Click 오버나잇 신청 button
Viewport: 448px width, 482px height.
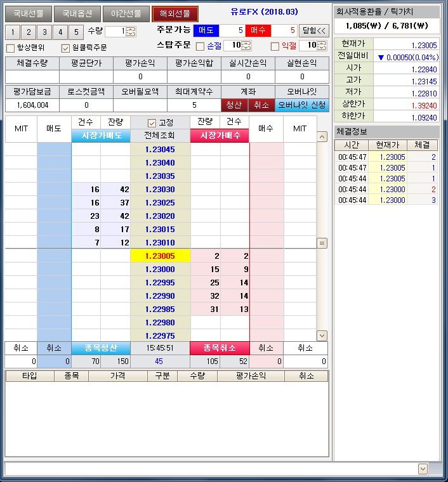click(x=302, y=105)
